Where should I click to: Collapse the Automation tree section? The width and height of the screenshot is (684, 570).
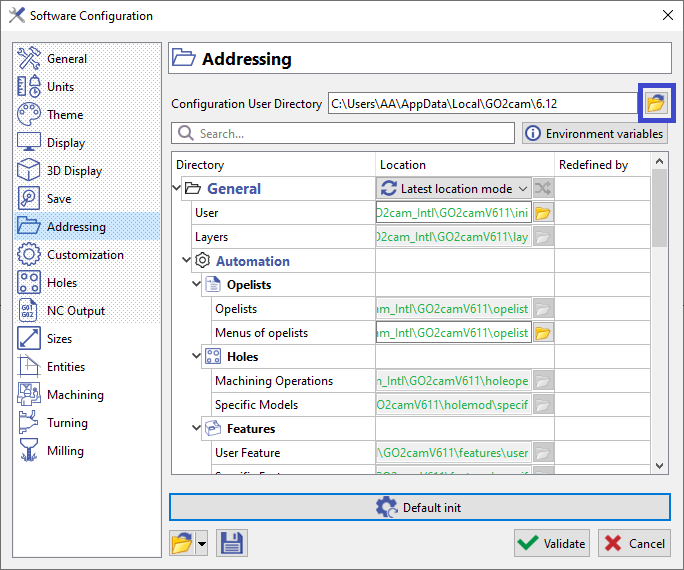(186, 261)
